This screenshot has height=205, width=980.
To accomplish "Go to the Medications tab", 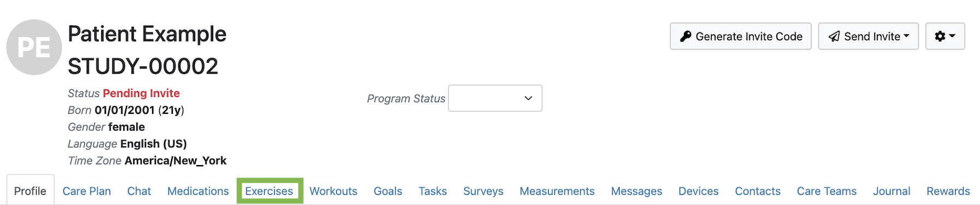I will coord(198,191).
